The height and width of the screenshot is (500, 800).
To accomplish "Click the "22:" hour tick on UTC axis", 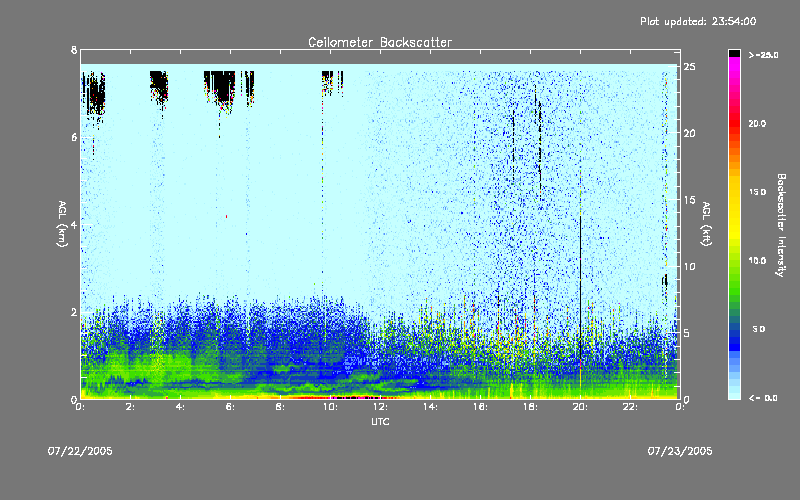I will [x=630, y=407].
